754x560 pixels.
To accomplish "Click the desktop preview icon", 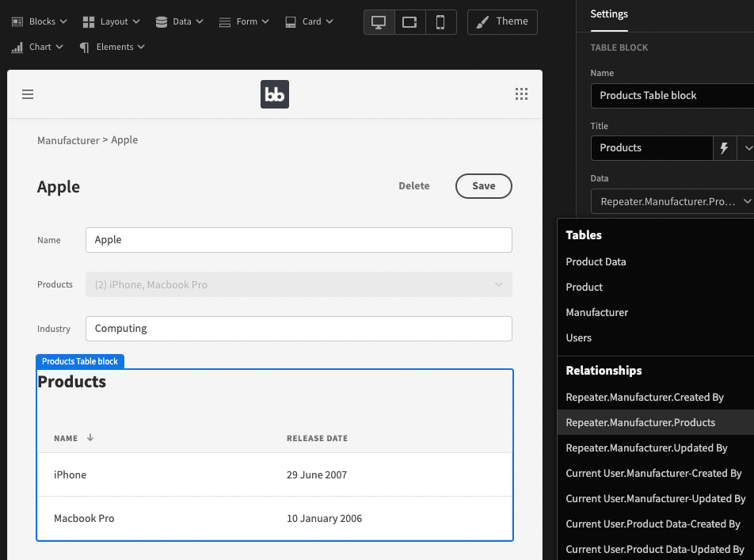I will [379, 22].
